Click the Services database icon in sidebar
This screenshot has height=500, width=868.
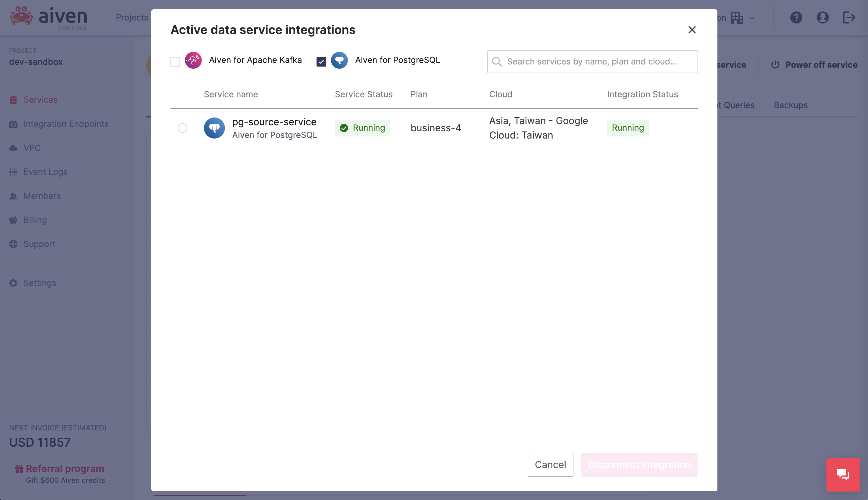[13, 100]
